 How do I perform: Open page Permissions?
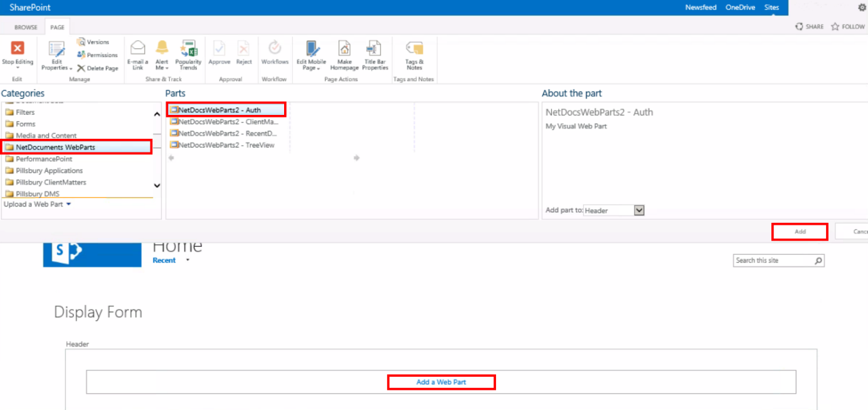tap(97, 55)
